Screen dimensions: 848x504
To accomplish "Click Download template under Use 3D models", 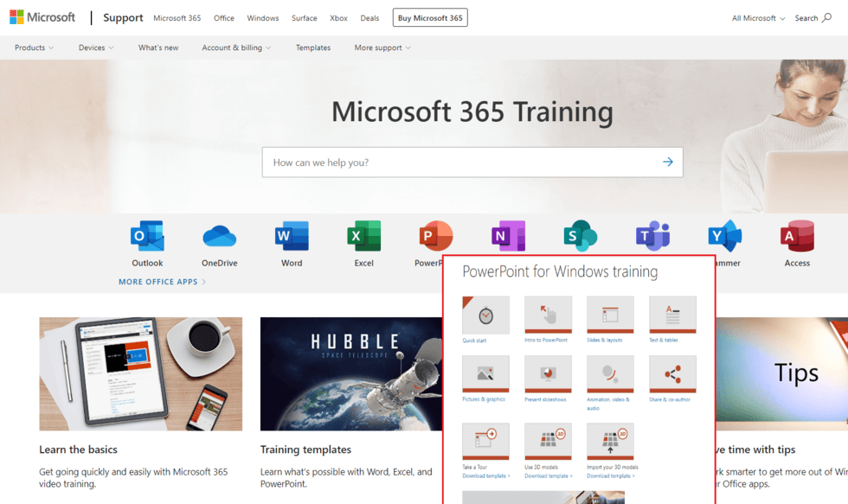I will click(x=549, y=476).
